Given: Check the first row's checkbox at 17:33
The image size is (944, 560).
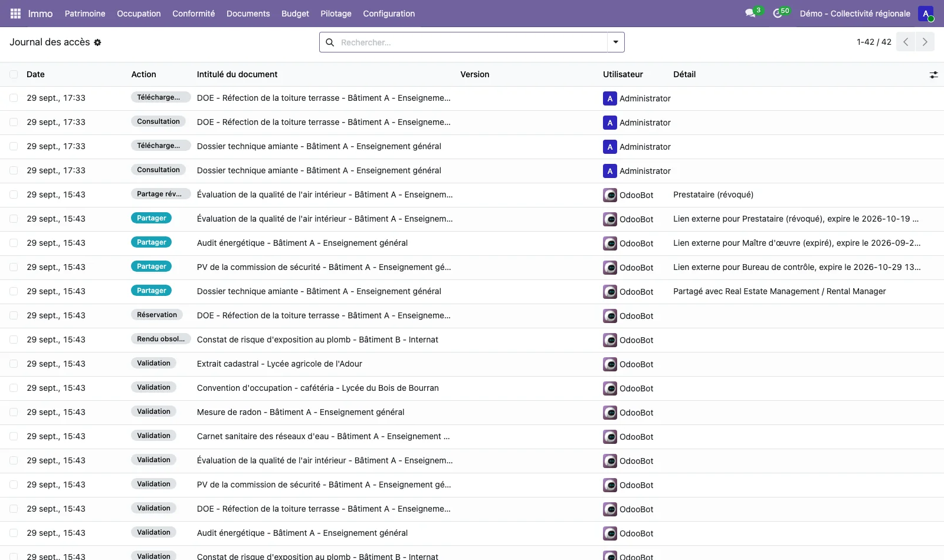Looking at the screenshot, I should [x=14, y=98].
